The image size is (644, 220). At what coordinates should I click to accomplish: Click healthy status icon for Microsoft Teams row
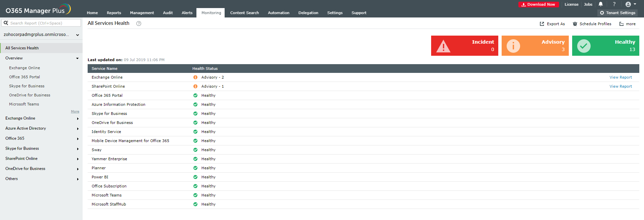click(x=195, y=195)
